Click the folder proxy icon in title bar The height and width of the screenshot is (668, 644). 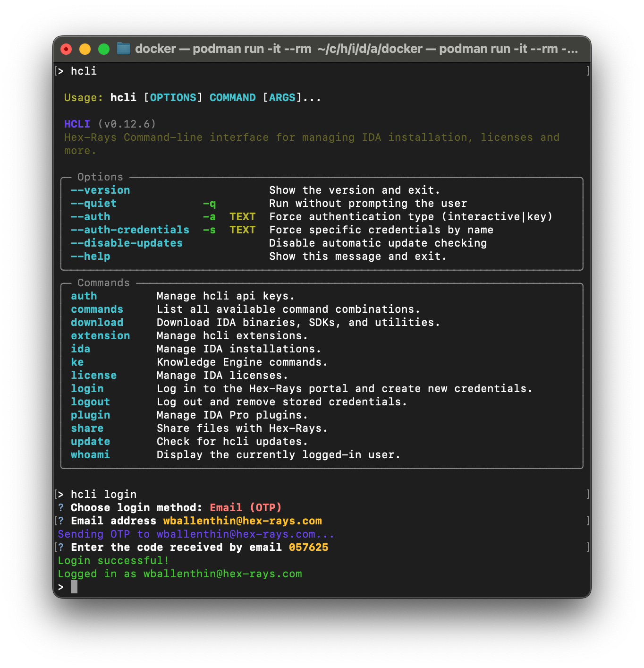tap(123, 49)
